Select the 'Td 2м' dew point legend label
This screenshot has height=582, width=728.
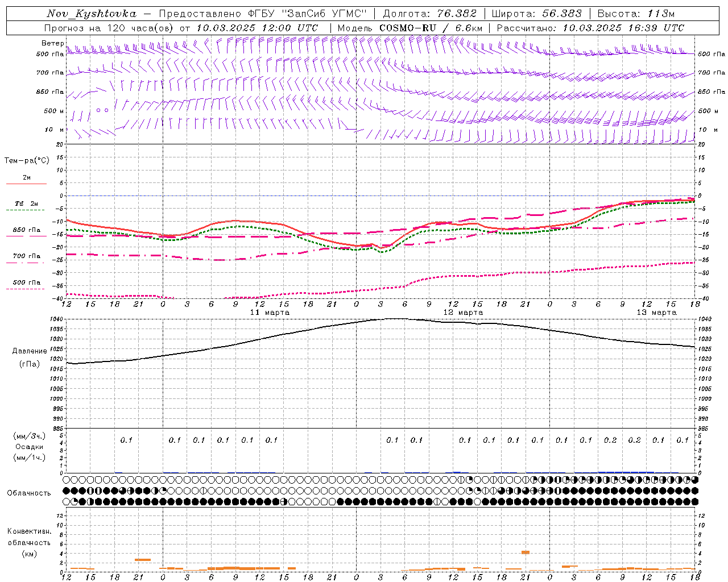point(26,203)
